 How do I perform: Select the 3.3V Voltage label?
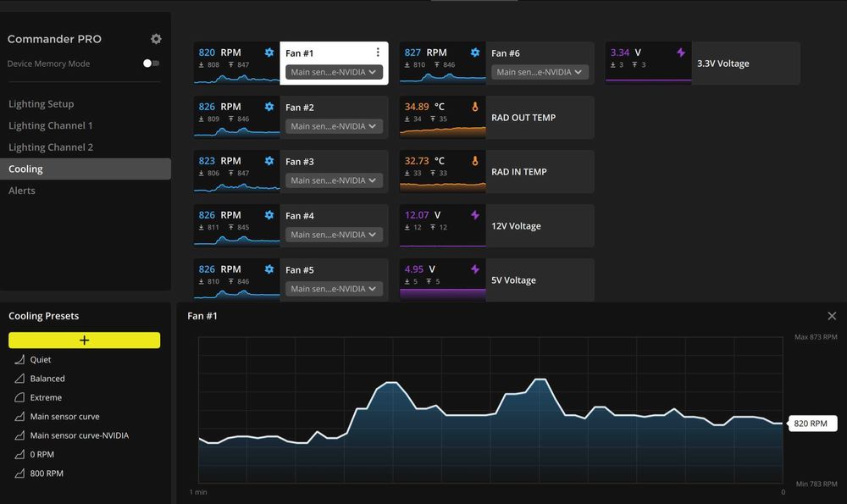coord(722,64)
